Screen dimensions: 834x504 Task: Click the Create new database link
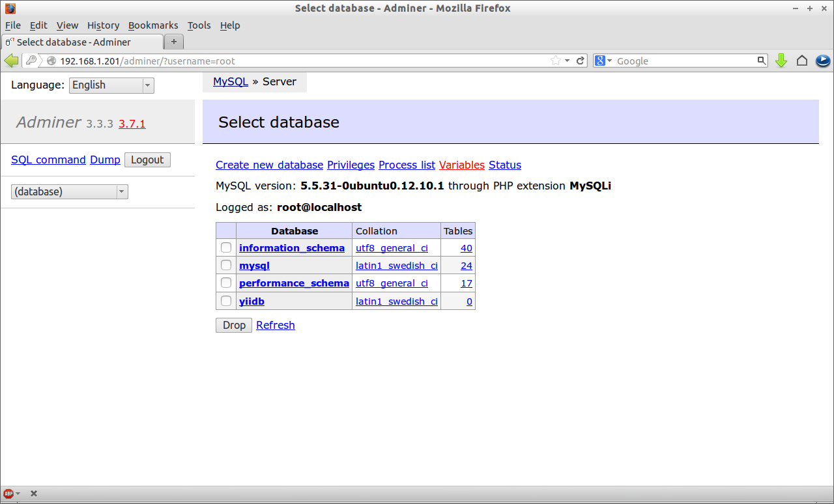pyautogui.click(x=269, y=165)
